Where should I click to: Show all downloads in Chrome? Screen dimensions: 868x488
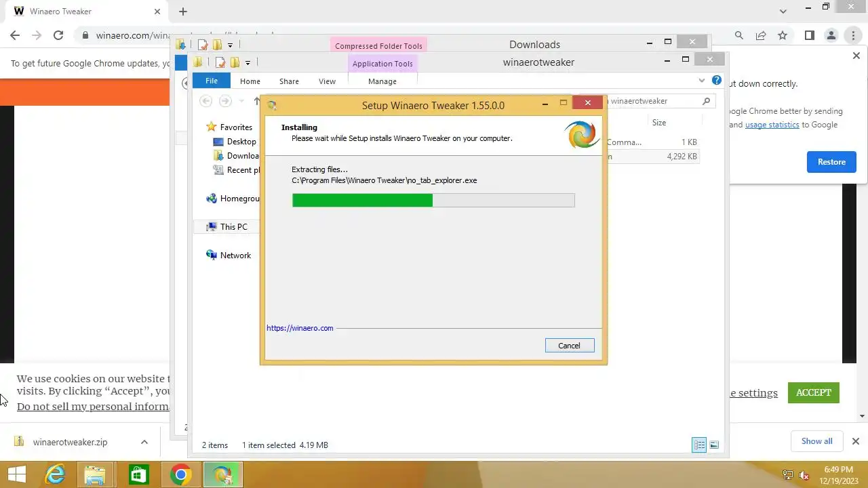(816, 441)
